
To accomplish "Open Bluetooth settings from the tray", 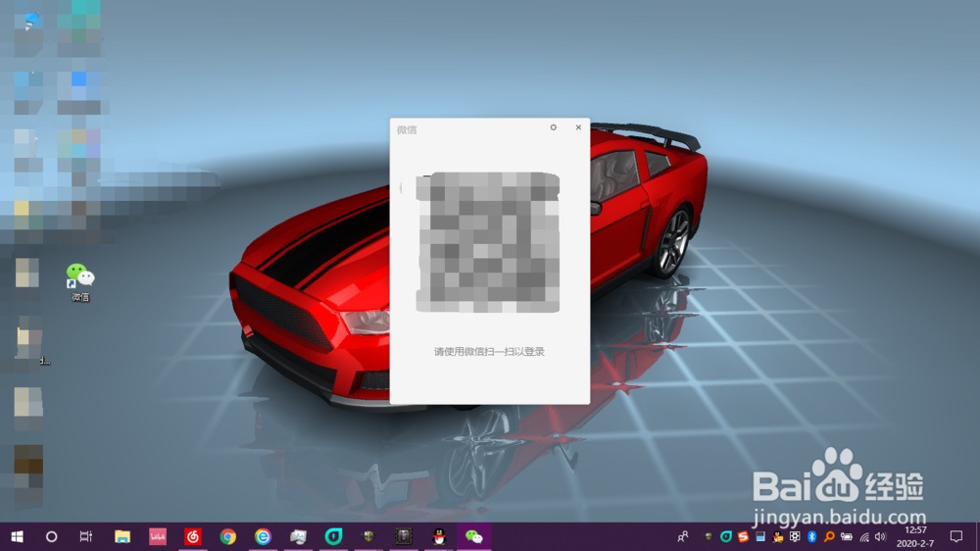I will point(811,536).
